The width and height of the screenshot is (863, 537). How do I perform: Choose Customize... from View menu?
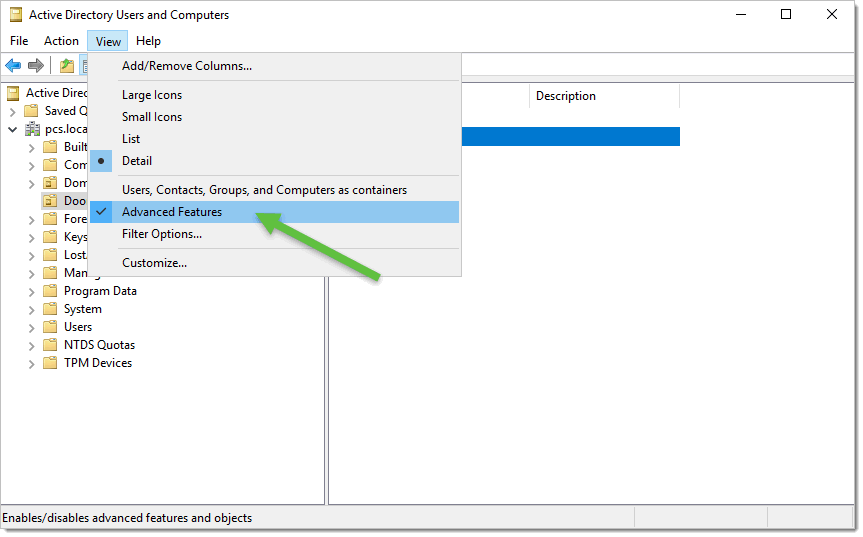tap(274, 264)
